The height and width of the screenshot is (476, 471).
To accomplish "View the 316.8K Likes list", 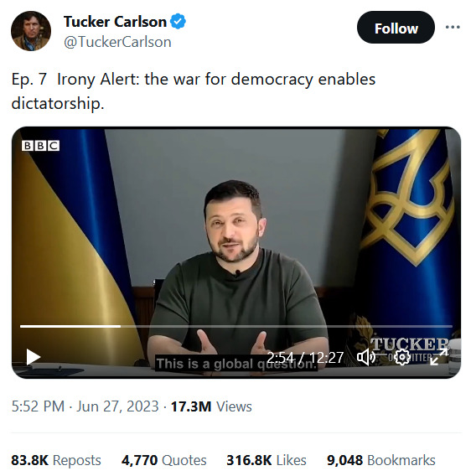I will click(x=267, y=460).
